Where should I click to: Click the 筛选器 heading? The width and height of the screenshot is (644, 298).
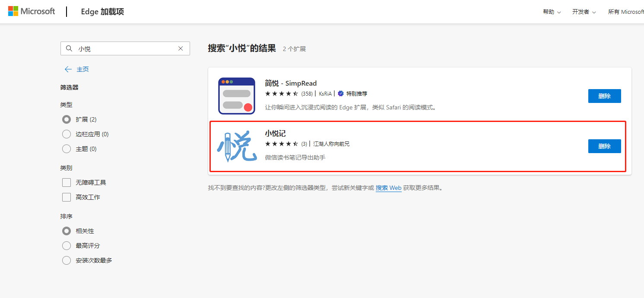tap(69, 87)
